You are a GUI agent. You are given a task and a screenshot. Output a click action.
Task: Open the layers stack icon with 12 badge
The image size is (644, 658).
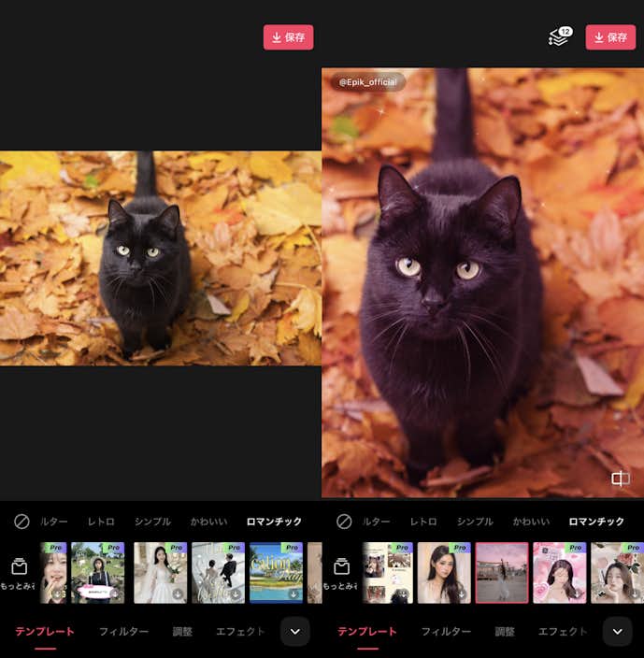tap(559, 37)
